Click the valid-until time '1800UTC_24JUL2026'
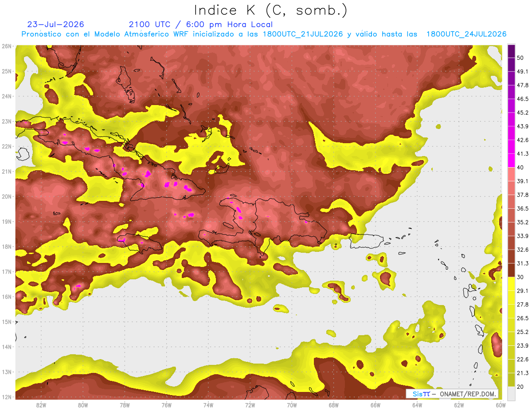 click(466, 34)
